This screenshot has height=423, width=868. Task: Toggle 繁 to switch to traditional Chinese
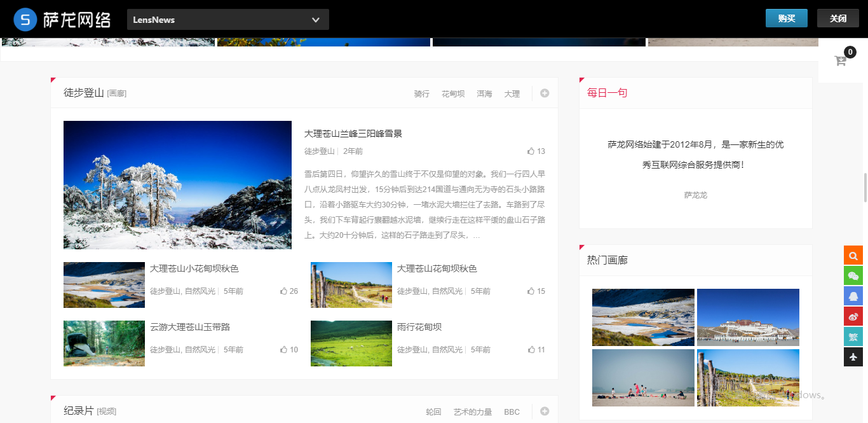pyautogui.click(x=853, y=336)
